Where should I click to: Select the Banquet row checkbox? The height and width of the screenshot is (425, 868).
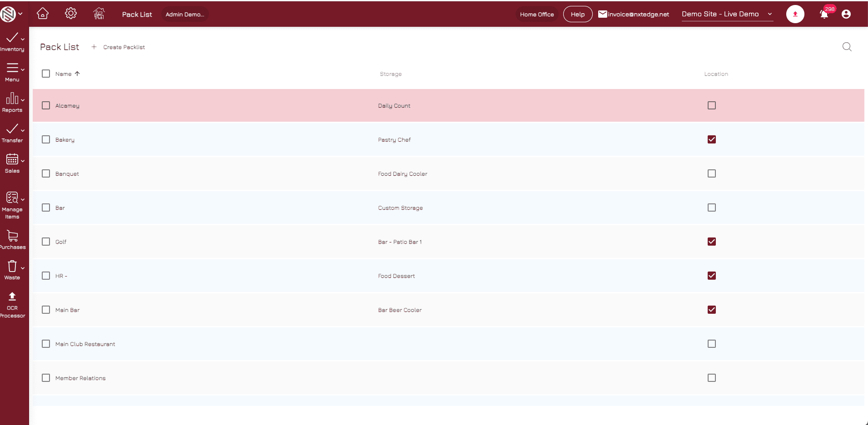click(x=46, y=173)
